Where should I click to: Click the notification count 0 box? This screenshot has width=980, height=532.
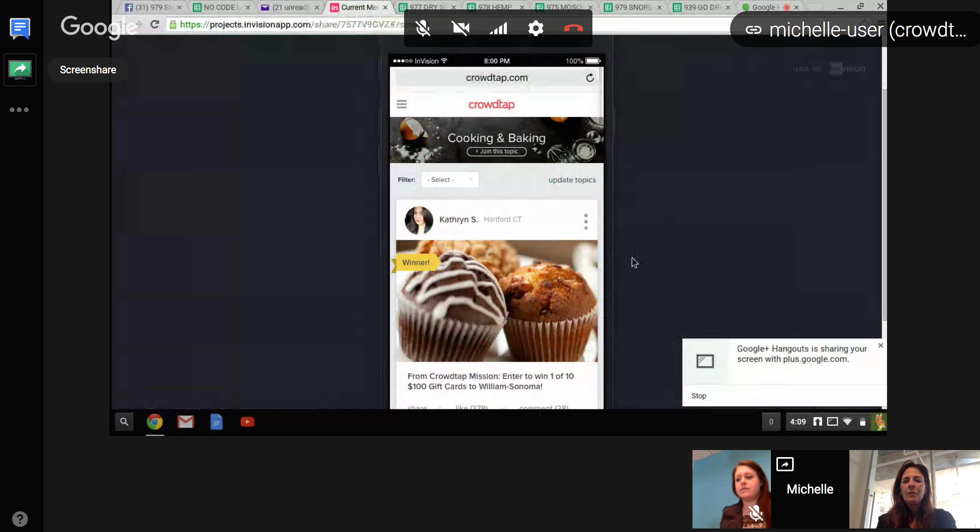click(x=771, y=422)
